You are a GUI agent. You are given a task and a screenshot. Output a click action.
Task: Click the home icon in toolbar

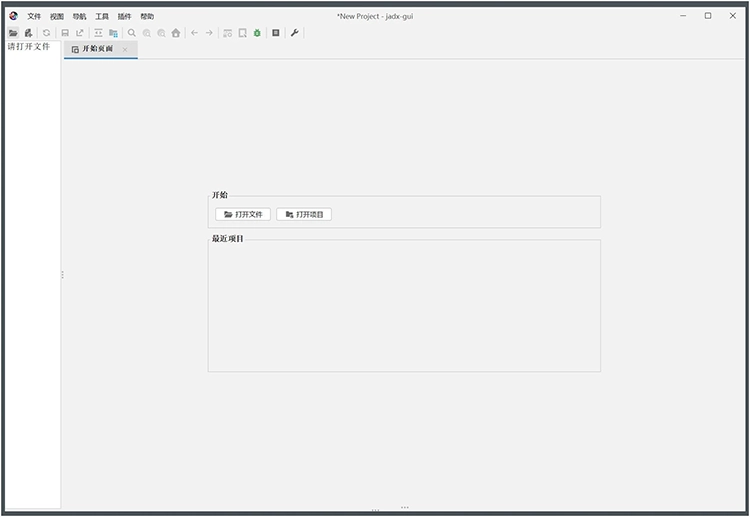(176, 33)
